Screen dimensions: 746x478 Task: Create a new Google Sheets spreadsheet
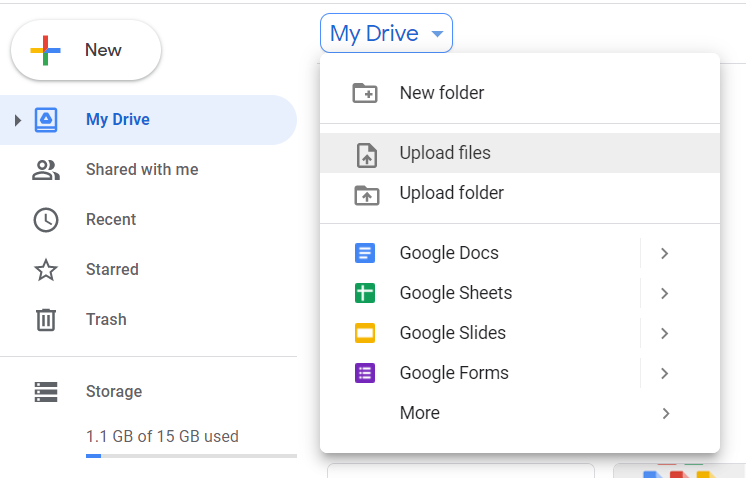(x=480, y=293)
